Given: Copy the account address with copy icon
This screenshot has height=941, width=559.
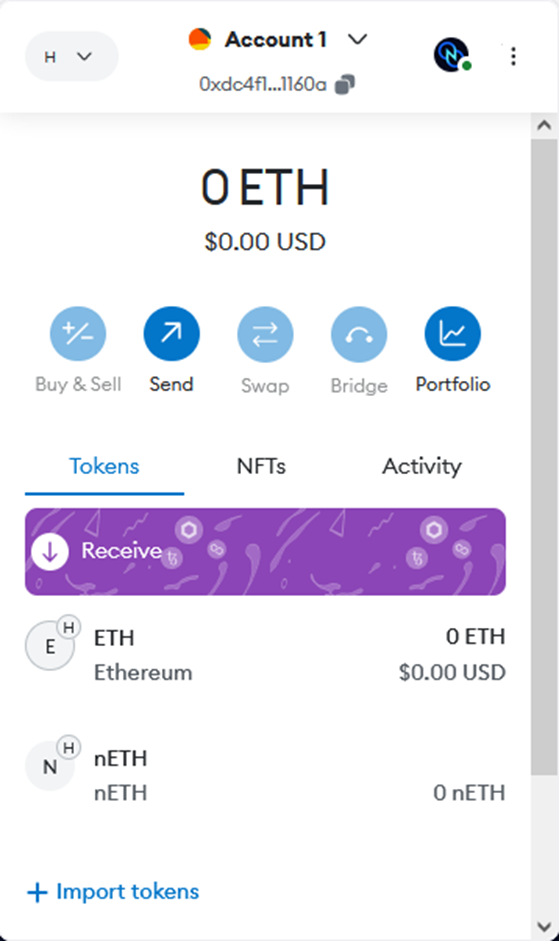Looking at the screenshot, I should coord(345,85).
